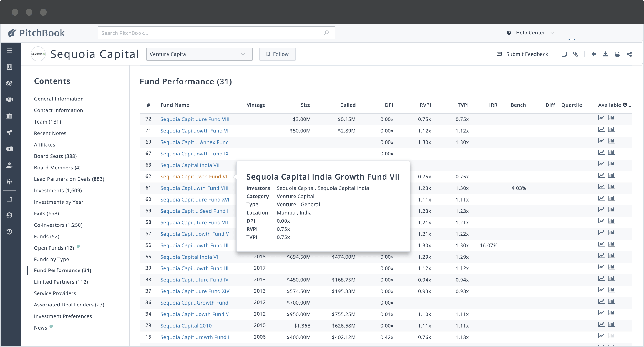This screenshot has height=347, width=644.
Task: Open the sprout plant icon in sidebar
Action: point(9,132)
